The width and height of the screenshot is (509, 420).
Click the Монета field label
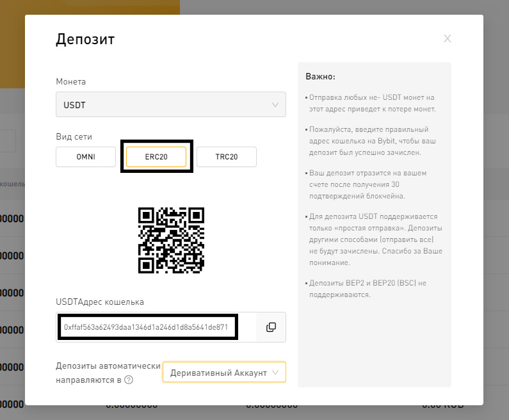[71, 81]
